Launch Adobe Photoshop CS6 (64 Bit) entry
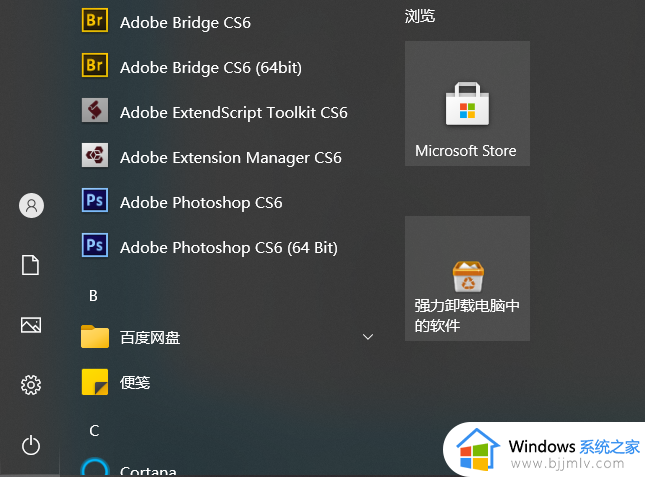Viewport: 645px width, 477px height. 229,248
